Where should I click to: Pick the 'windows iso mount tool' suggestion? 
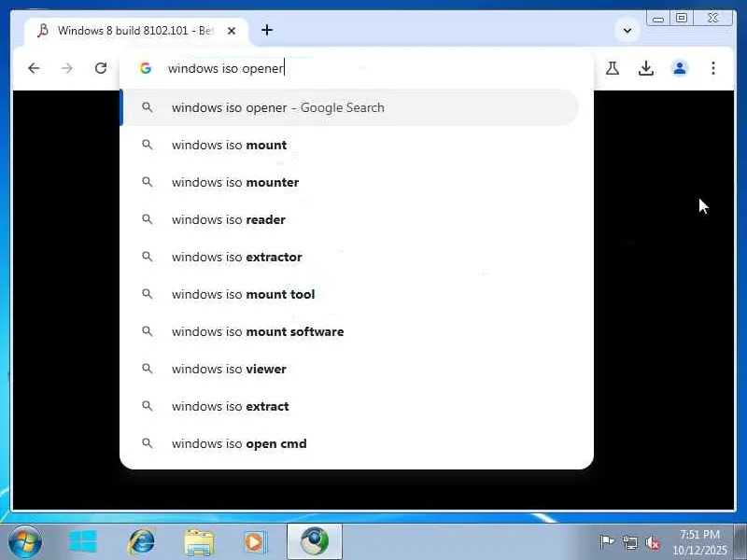[x=351, y=294]
